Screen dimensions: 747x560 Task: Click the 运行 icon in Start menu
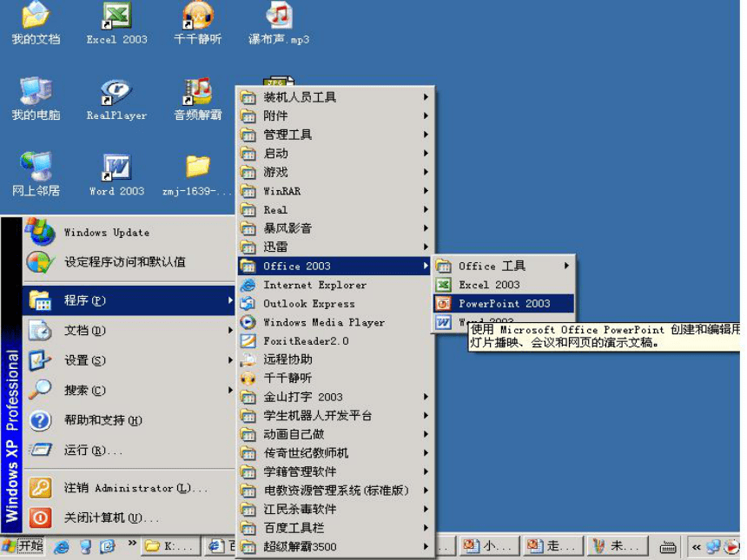pyautogui.click(x=40, y=450)
